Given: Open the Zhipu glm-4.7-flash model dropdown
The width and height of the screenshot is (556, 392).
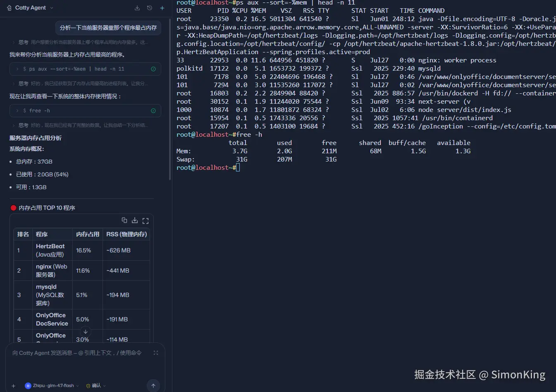Looking at the screenshot, I should [52, 386].
